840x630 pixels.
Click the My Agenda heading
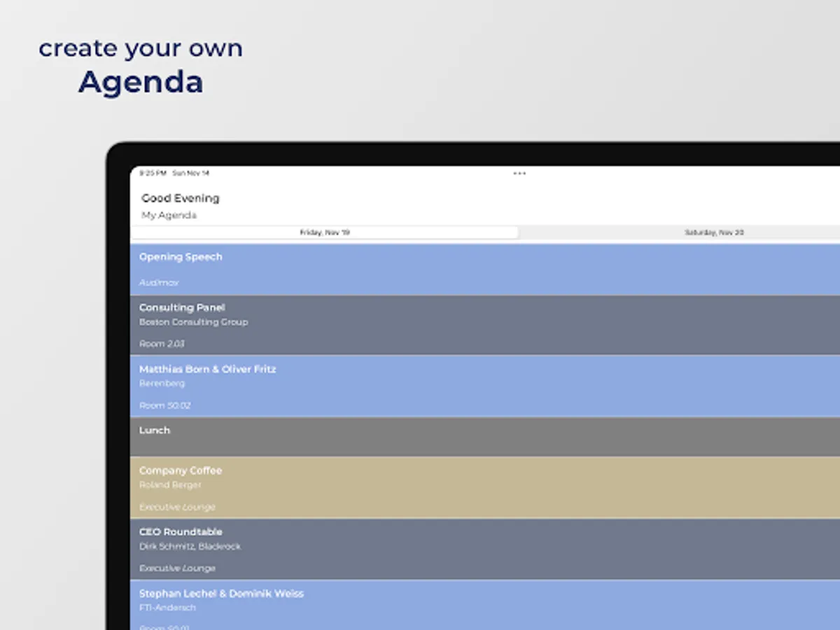point(169,215)
